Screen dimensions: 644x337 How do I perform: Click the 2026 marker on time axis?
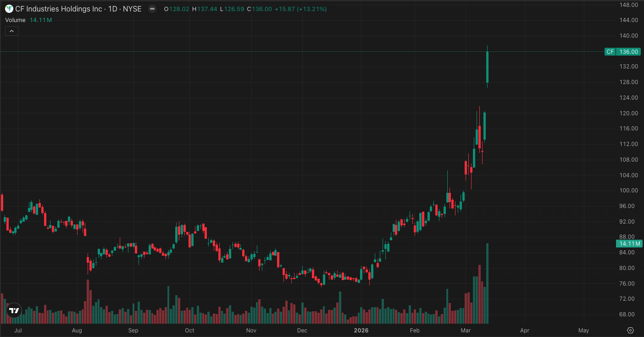tap(361, 330)
